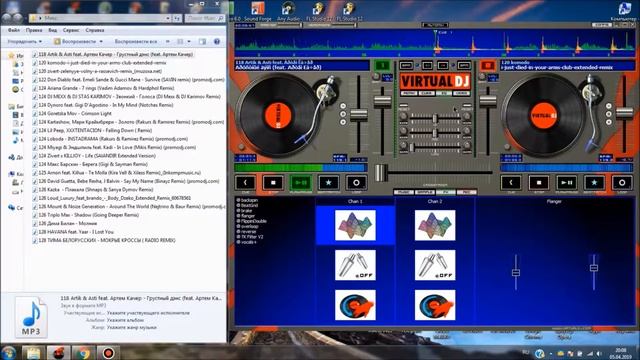
Task: Select the Chan 1 column header
Action: pyautogui.click(x=355, y=201)
